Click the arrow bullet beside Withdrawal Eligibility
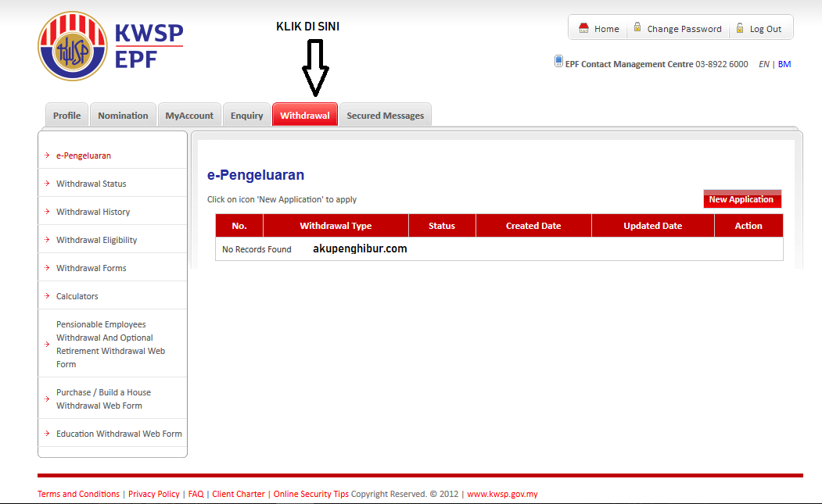This screenshot has width=822, height=504. (x=47, y=239)
